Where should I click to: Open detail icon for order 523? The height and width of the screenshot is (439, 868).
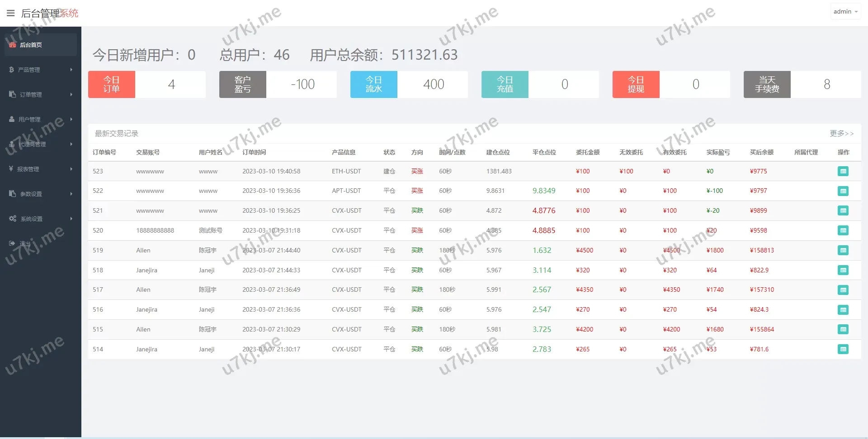(x=843, y=171)
